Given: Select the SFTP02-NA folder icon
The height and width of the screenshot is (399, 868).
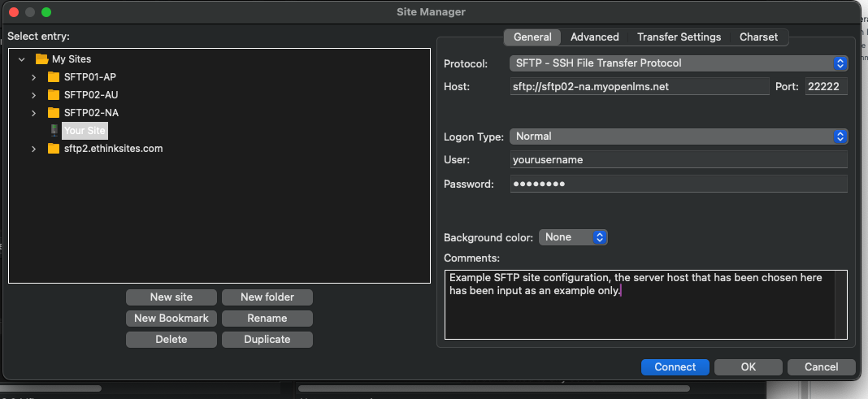Looking at the screenshot, I should tap(54, 113).
